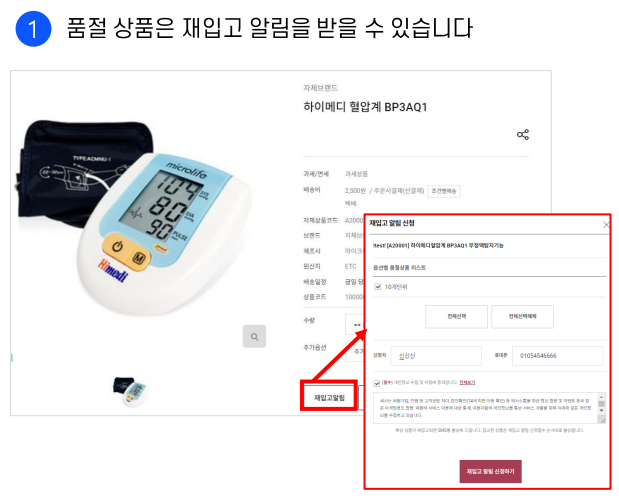The image size is (619, 499).
Task: Toggle the 10개단위 option checkbox
Action: point(377,287)
